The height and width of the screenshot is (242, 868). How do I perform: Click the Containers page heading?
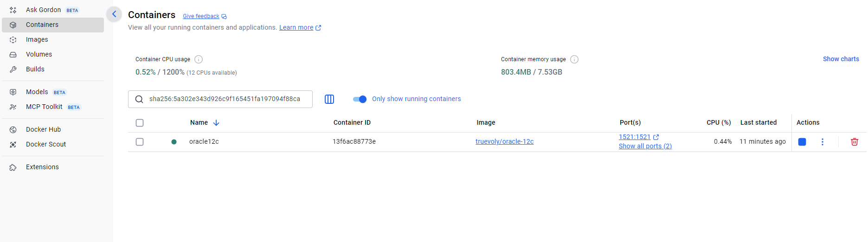coord(152,15)
